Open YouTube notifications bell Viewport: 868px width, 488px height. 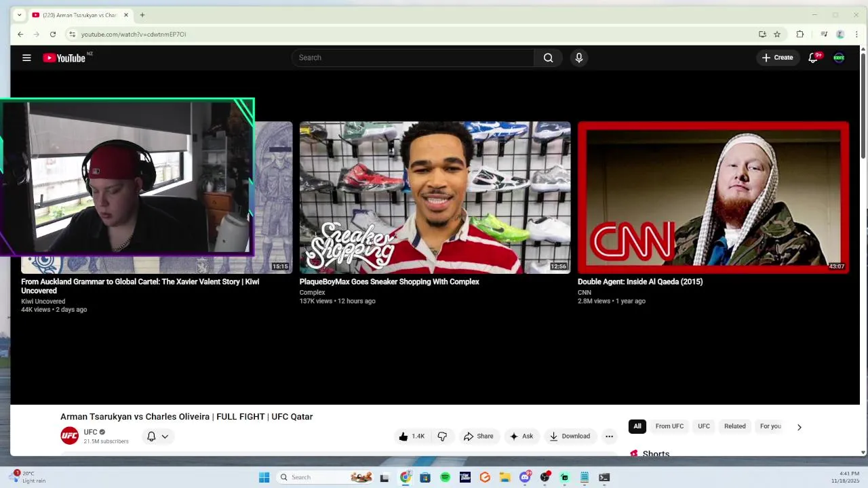point(813,58)
